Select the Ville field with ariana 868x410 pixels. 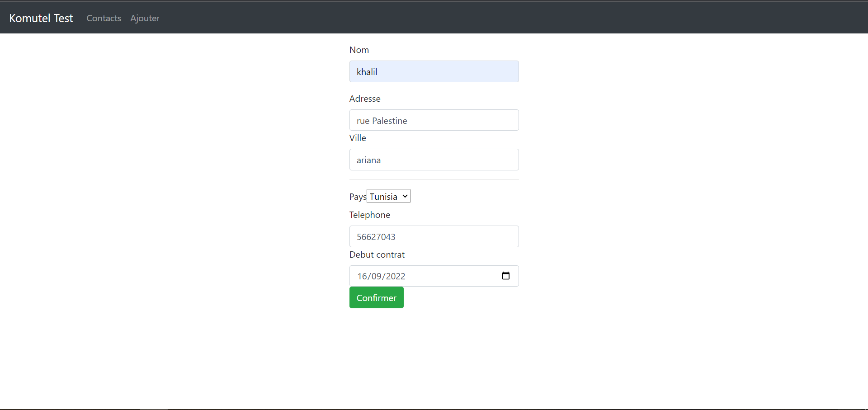(434, 160)
